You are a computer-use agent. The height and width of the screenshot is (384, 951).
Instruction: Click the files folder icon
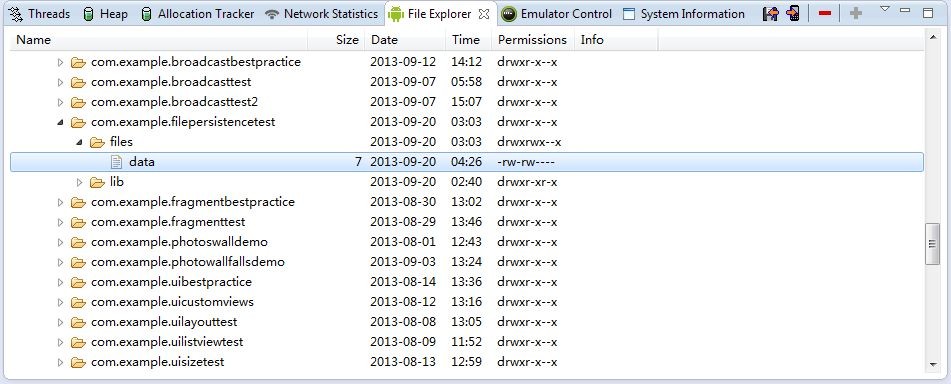[x=97, y=143]
